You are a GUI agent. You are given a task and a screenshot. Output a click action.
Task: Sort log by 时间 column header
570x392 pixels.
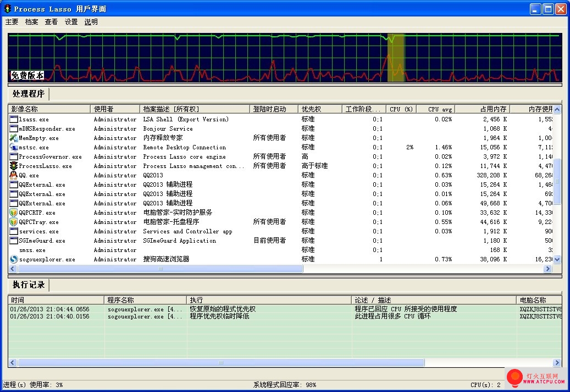point(56,300)
